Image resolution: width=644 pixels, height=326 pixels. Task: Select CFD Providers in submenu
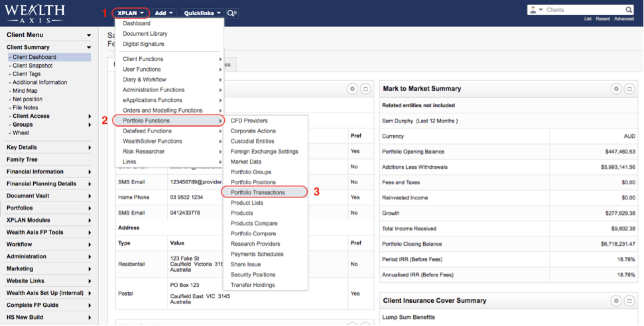click(x=249, y=121)
